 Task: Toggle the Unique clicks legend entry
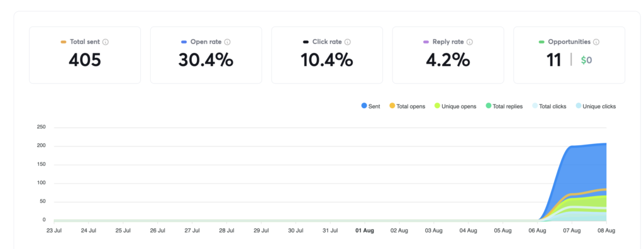pyautogui.click(x=596, y=106)
